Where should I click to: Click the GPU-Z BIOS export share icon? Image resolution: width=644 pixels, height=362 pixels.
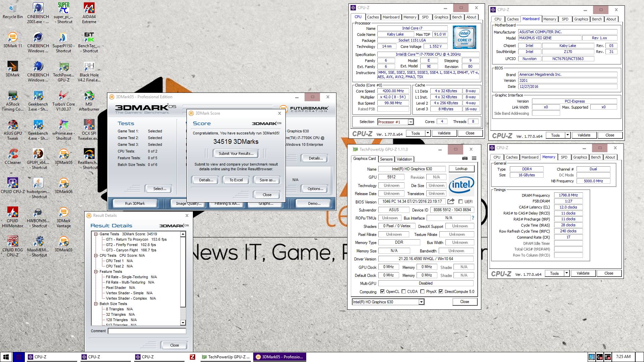click(x=451, y=201)
